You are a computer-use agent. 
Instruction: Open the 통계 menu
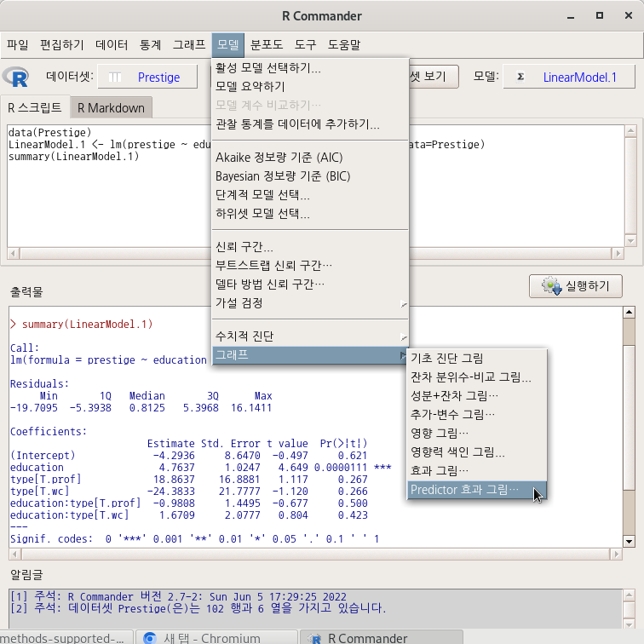150,44
